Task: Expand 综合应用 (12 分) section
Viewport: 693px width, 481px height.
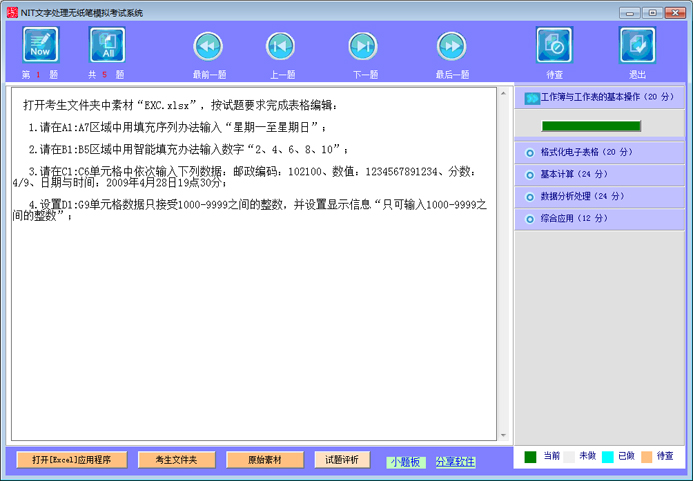Action: pyautogui.click(x=599, y=219)
